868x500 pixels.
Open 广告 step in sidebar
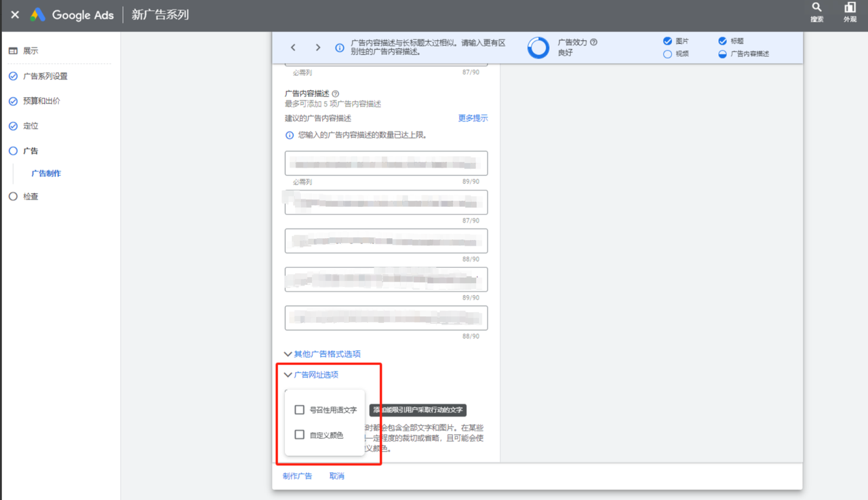[x=31, y=151]
